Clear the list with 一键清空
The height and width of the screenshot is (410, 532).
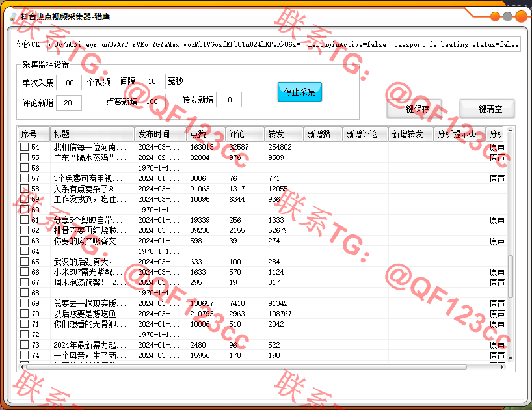(487, 109)
